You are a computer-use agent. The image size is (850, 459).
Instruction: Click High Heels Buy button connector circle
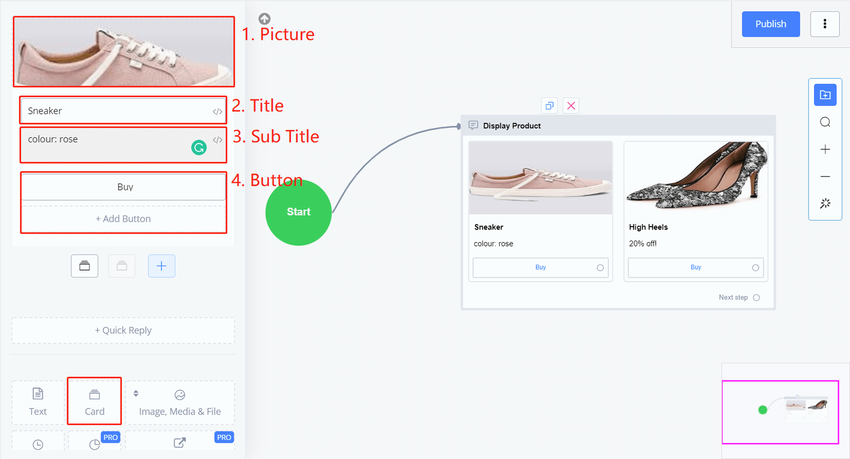tap(755, 268)
